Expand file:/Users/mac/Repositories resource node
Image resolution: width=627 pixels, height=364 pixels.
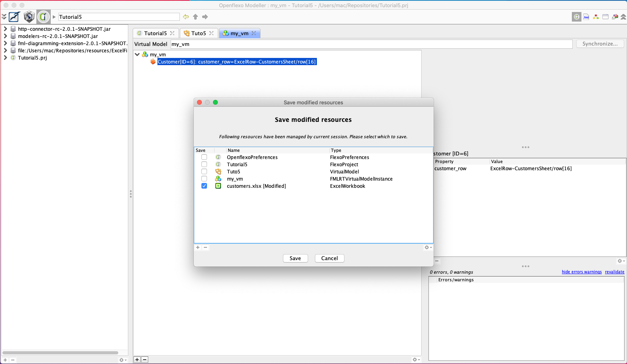tap(6, 50)
